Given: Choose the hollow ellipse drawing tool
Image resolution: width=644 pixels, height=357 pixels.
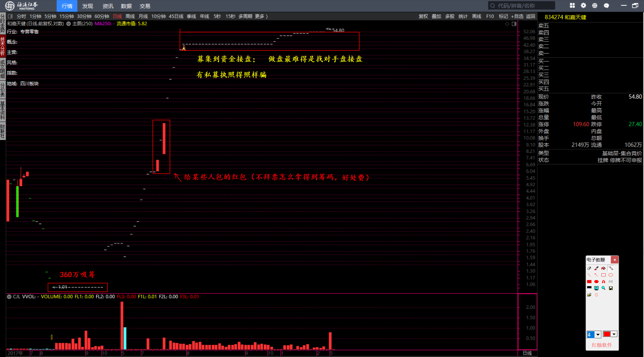Looking at the screenshot, I should (611, 275).
